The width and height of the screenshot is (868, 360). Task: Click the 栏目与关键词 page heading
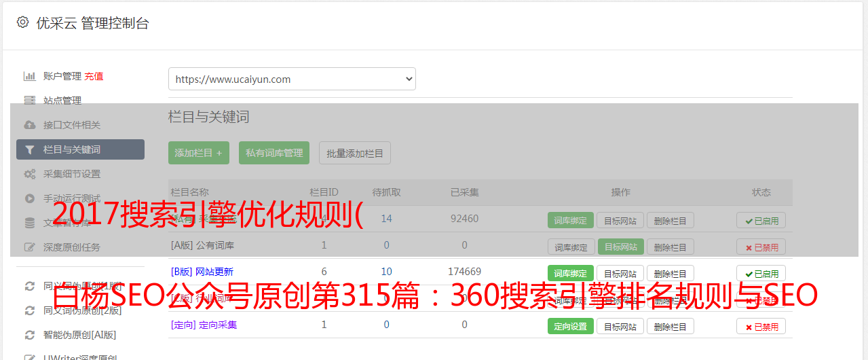point(209,117)
